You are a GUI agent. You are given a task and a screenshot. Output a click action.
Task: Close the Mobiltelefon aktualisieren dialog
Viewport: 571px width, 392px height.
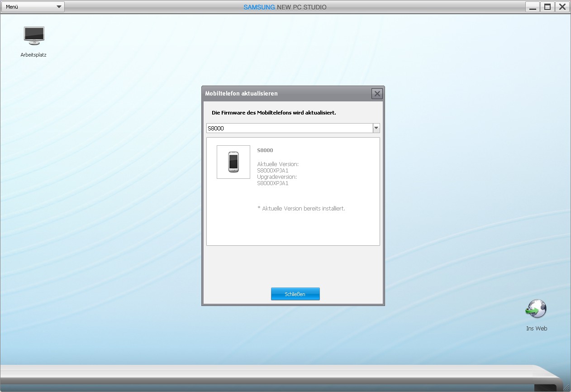tap(377, 94)
